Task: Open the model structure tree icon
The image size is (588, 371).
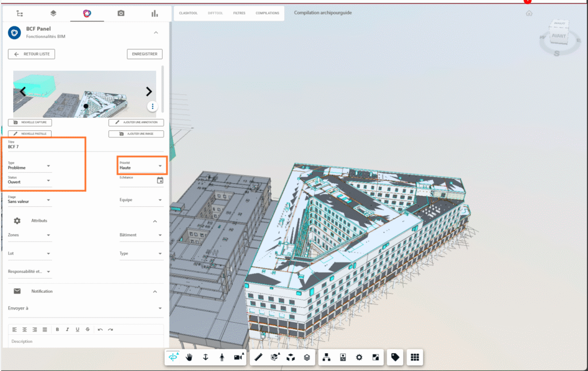Action: [327, 357]
